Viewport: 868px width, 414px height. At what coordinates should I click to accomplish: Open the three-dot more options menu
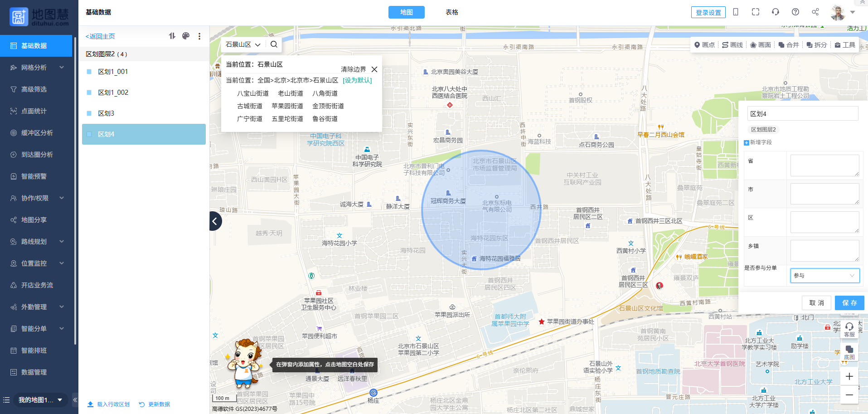(199, 36)
